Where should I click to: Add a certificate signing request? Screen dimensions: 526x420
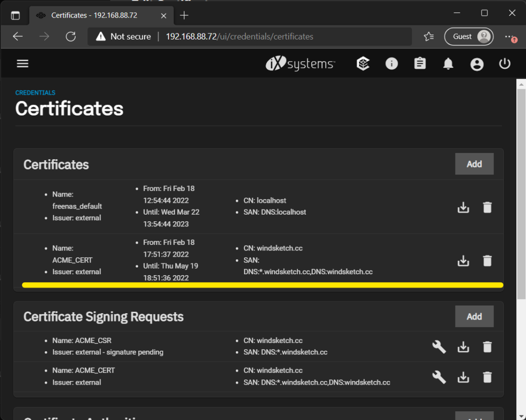point(474,316)
